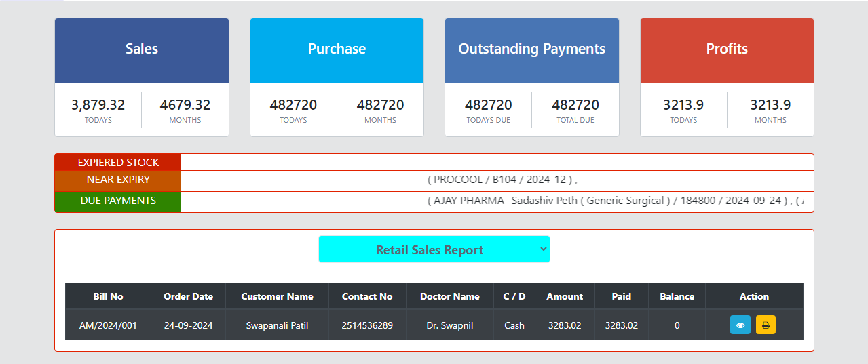The width and height of the screenshot is (868, 364).
Task: Click the PROCOOL near expiry entry
Action: click(502, 180)
